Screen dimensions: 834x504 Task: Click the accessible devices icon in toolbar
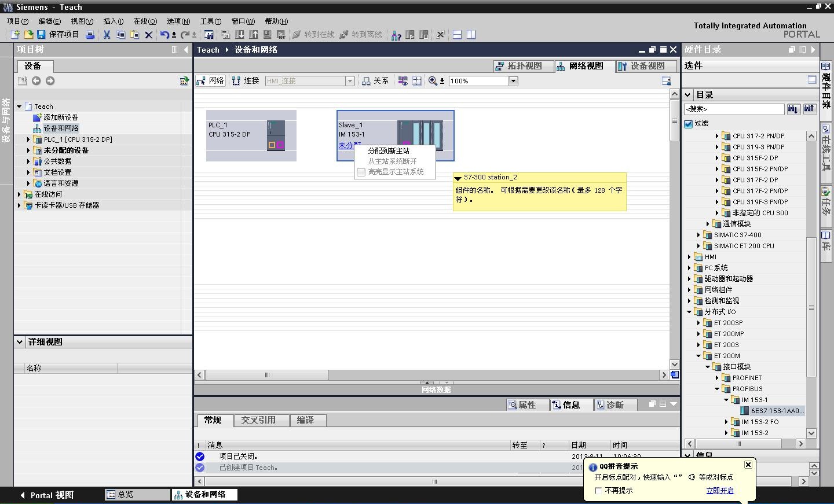tap(396, 35)
